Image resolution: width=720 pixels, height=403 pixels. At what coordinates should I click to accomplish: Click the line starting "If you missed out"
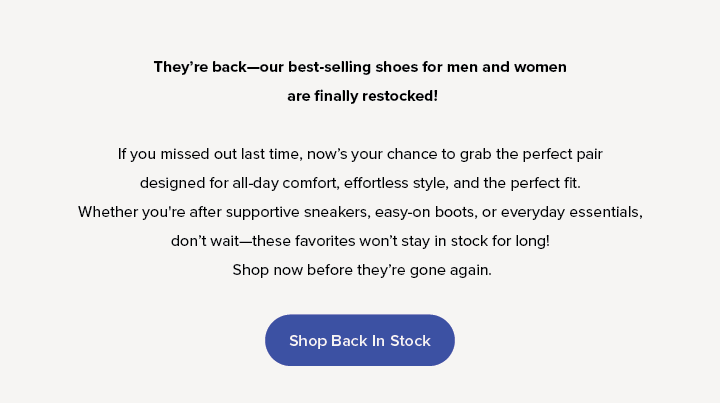coord(360,154)
